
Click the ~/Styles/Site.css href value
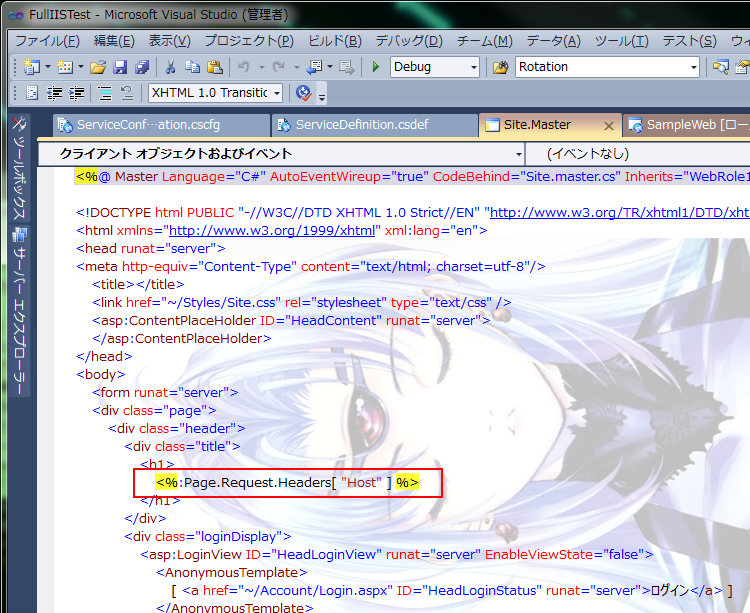coord(221,303)
